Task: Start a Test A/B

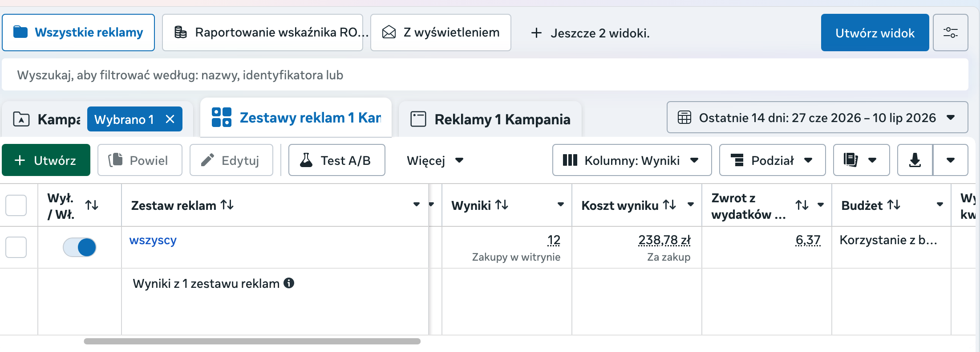Action: tap(337, 160)
